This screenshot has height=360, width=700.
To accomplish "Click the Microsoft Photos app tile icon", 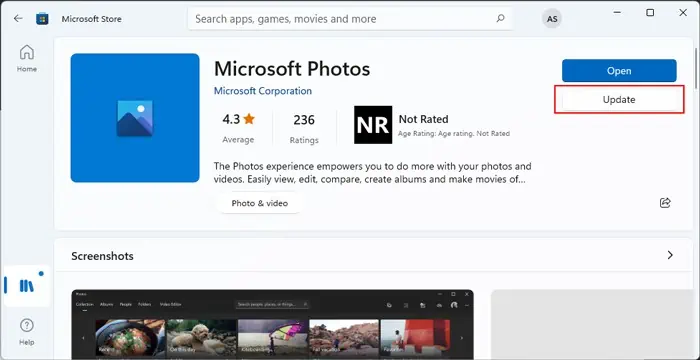I will click(135, 118).
